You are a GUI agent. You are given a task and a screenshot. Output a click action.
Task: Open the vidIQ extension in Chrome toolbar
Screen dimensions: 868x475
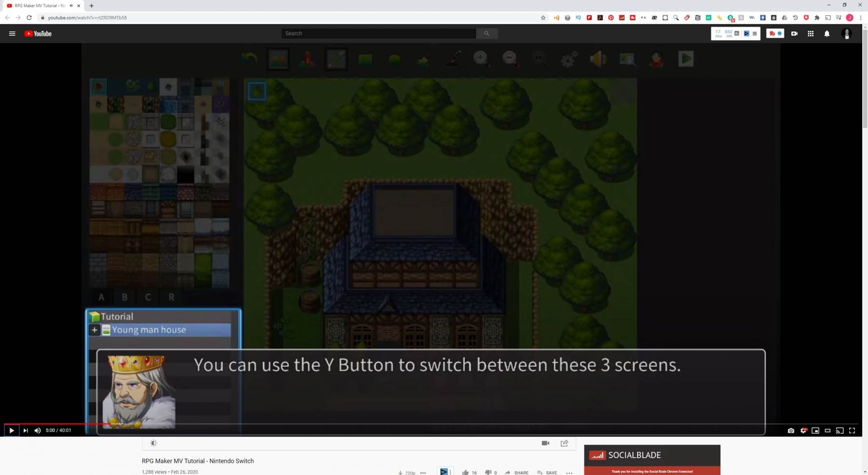click(578, 18)
